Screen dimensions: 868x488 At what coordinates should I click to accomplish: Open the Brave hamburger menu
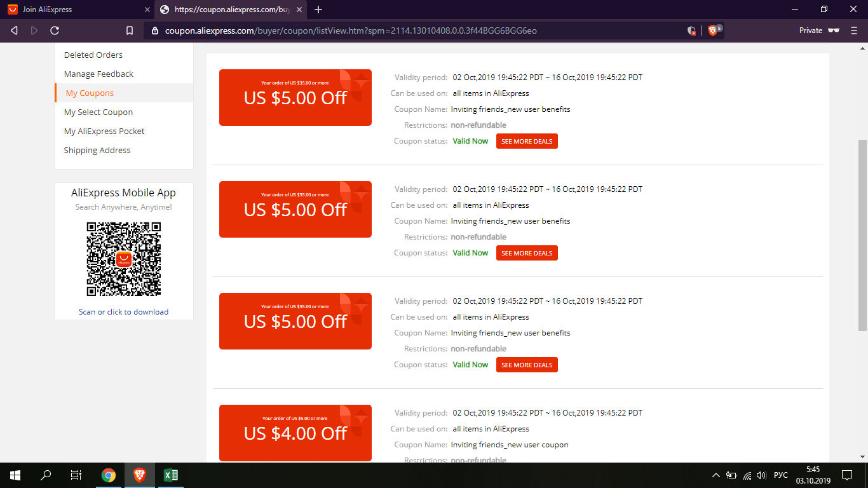pos(853,30)
